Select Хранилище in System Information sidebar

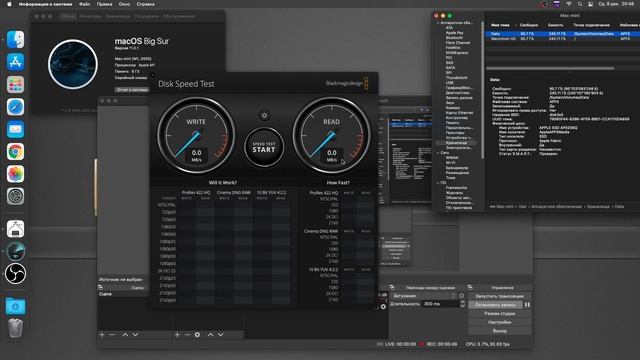coord(456,143)
